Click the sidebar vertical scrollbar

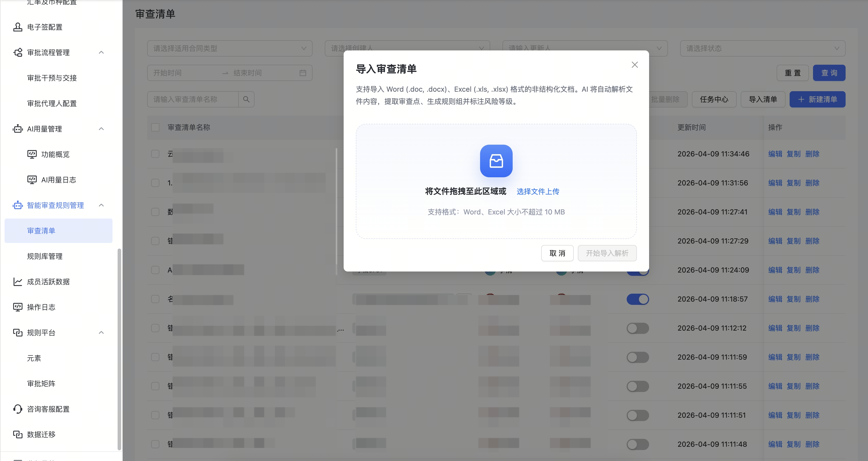click(x=119, y=349)
